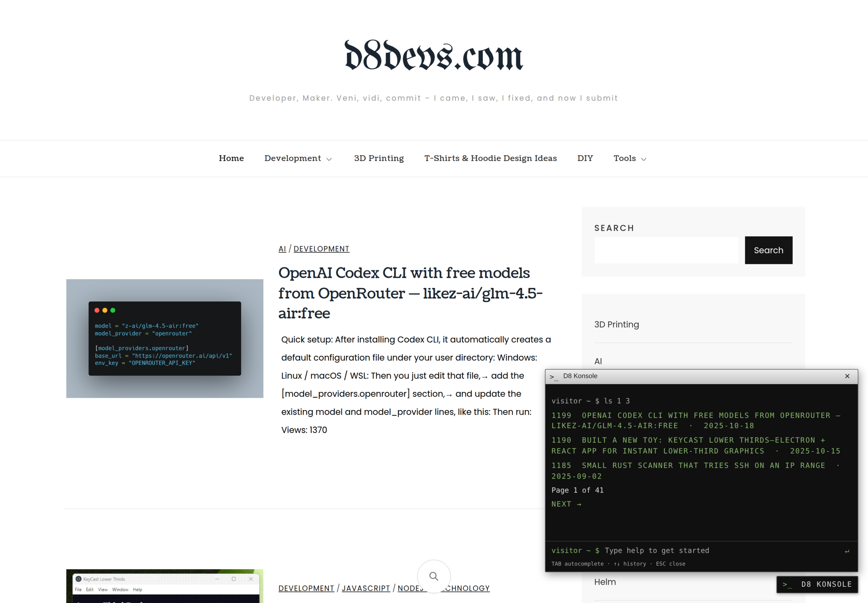The image size is (868, 603).
Task: Open the floating search magnifier icon
Action: pyautogui.click(x=434, y=576)
